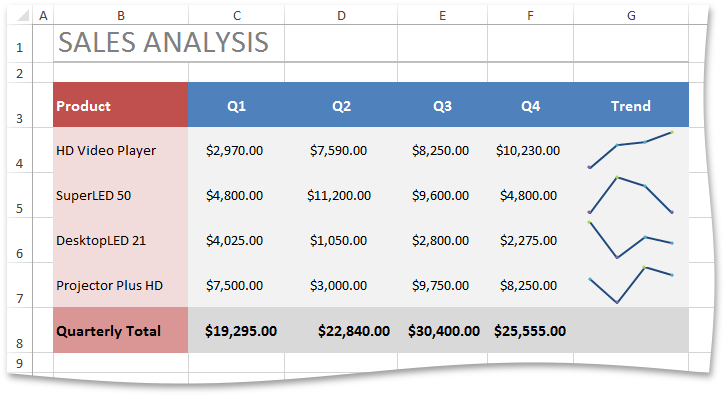Select the red Product header cell

coord(121,105)
